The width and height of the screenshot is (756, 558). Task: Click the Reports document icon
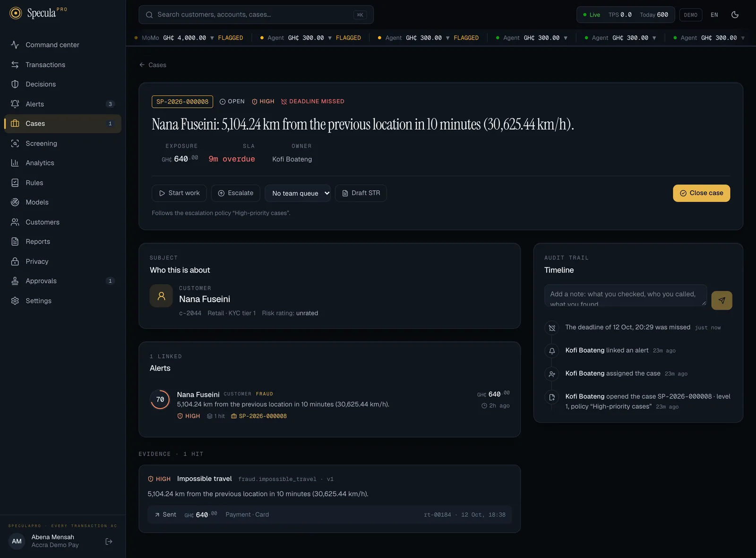point(15,242)
